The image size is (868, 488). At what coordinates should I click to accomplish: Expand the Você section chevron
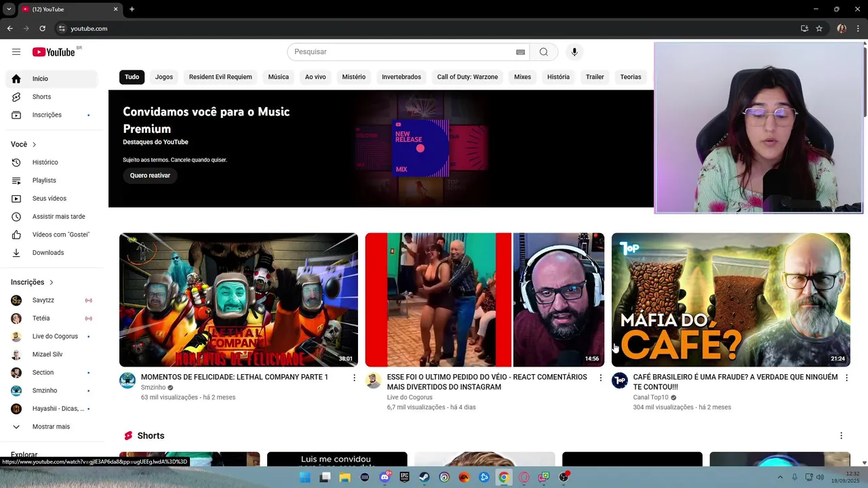[x=34, y=144]
